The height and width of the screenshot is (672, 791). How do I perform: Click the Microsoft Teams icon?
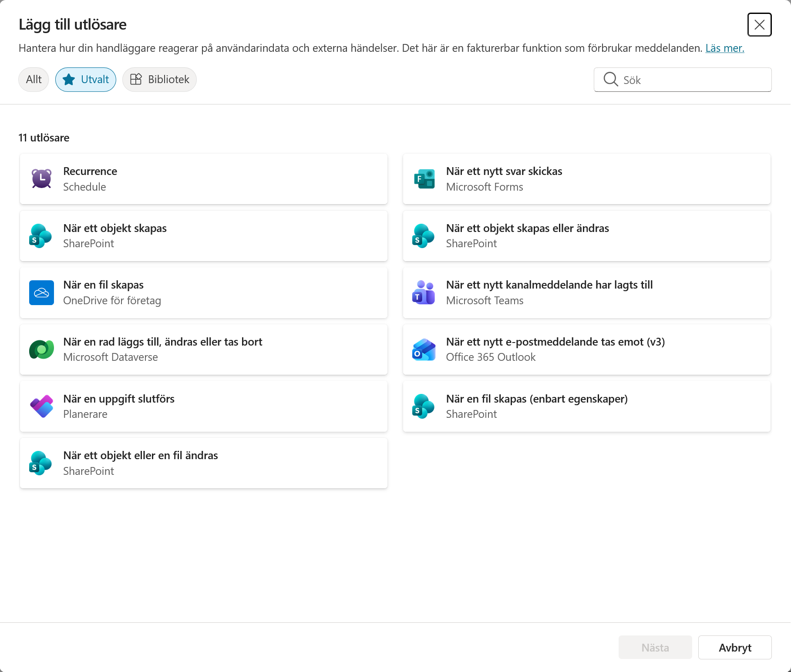click(424, 292)
